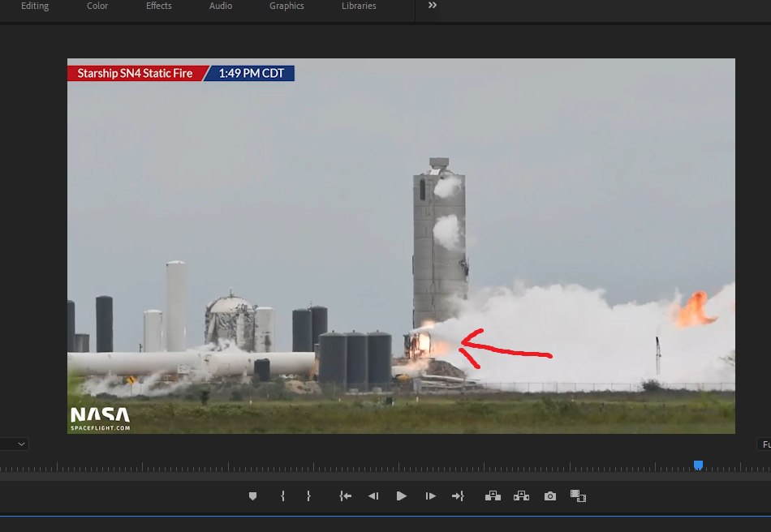Click the video frame in the program monitor

pyautogui.click(x=401, y=246)
